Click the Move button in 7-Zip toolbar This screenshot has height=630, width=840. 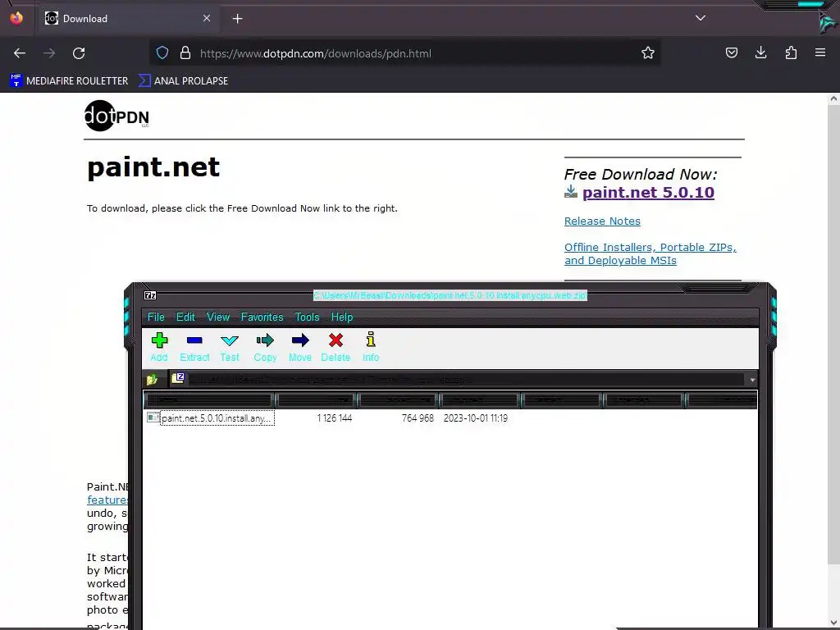[300, 347]
